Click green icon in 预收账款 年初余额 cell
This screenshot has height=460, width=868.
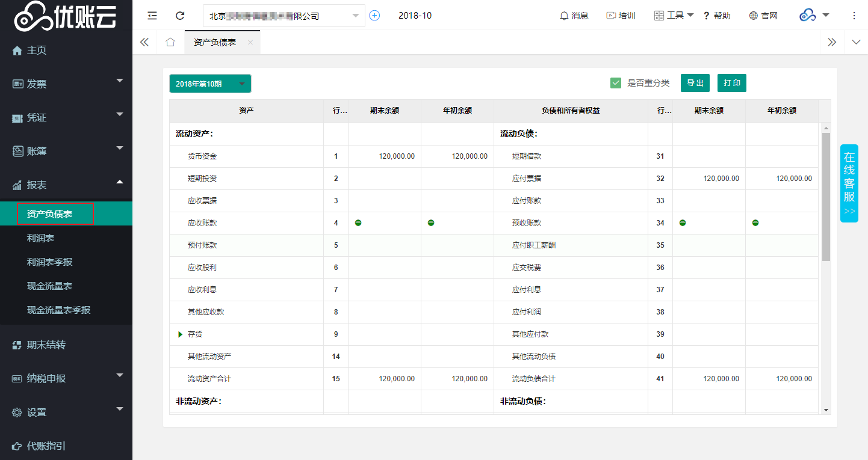(755, 223)
